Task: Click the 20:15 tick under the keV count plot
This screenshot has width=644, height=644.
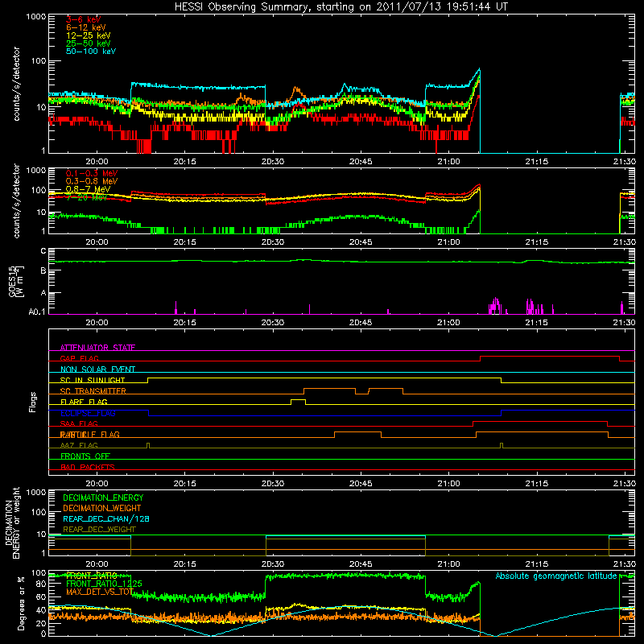Action: point(185,162)
